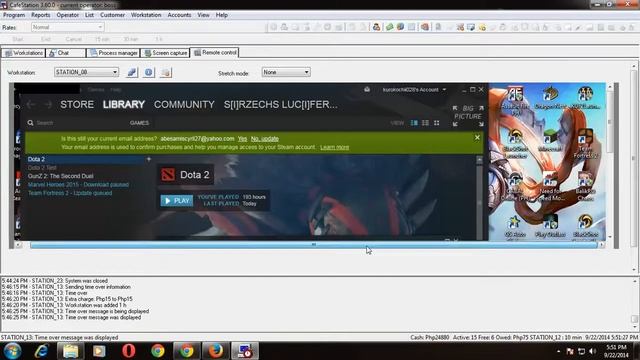Open STORE in the remote Steam window

pyautogui.click(x=77, y=104)
